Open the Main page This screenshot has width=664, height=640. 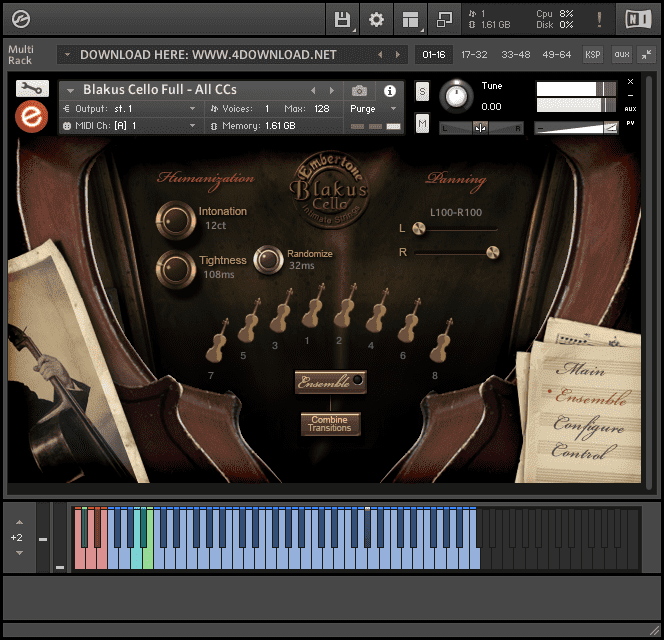tap(580, 370)
